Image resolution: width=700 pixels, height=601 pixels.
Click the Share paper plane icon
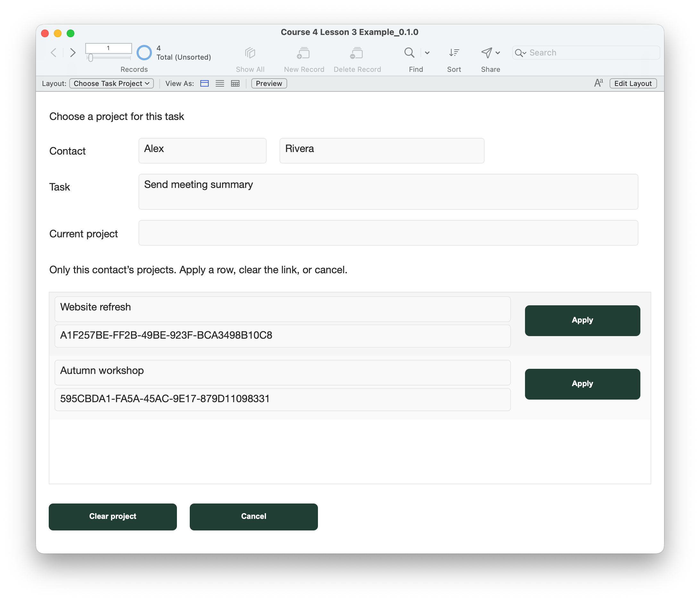487,52
